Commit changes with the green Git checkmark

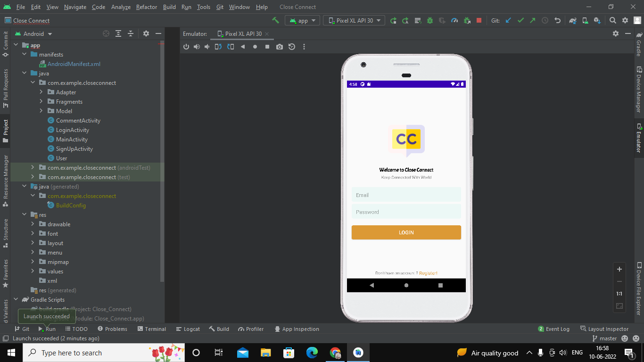520,21
